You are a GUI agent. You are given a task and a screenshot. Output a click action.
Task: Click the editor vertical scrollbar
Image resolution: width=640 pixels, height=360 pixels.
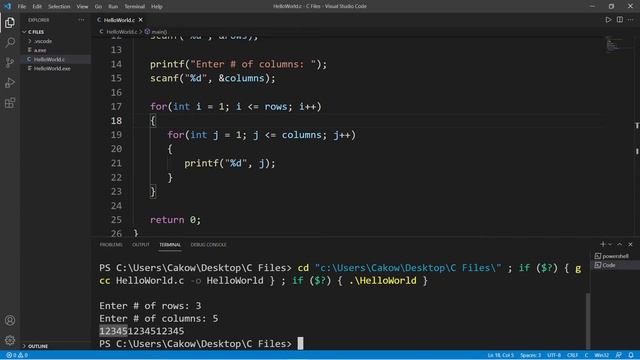tap(637, 136)
